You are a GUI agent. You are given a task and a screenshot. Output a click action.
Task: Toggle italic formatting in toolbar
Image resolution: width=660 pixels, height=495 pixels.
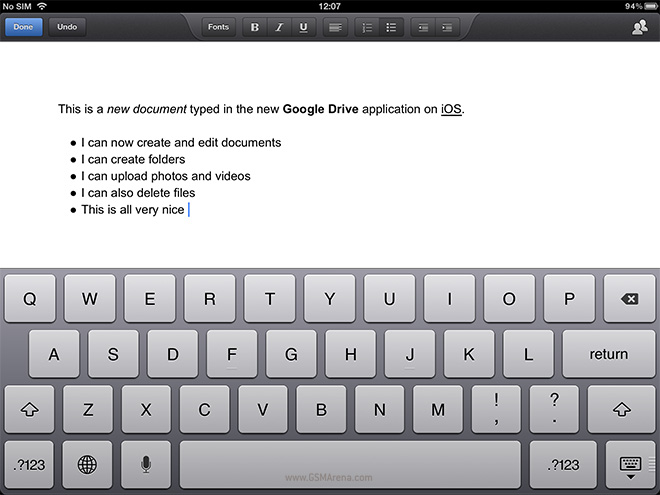(x=279, y=27)
